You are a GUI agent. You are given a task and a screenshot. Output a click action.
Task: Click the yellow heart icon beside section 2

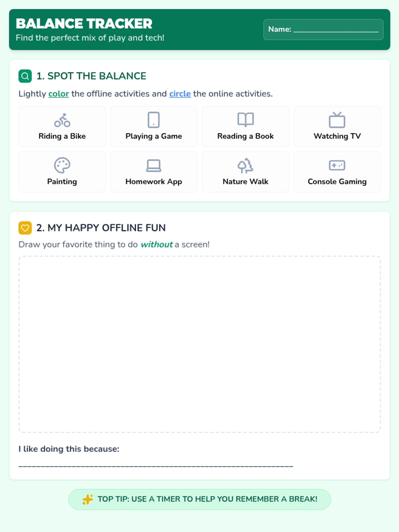pos(25,228)
